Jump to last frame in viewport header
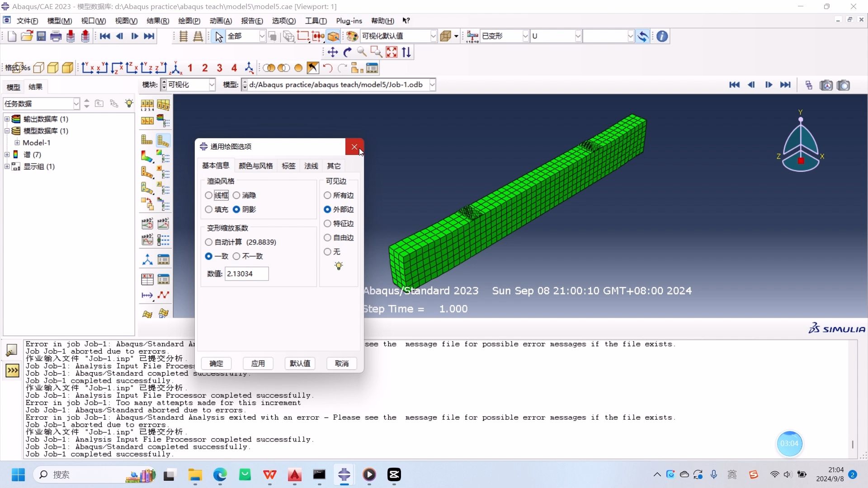Screen dimensions: 868x488 click(786, 85)
